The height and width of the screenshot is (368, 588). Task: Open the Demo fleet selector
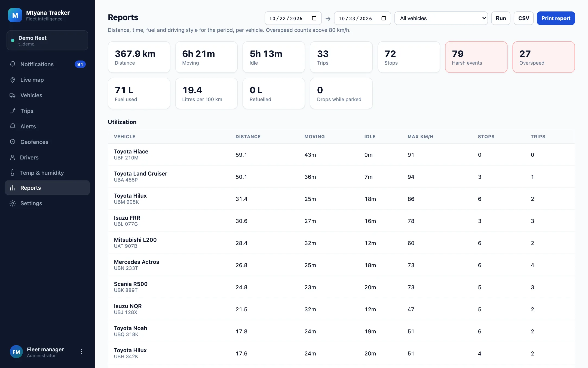47,40
